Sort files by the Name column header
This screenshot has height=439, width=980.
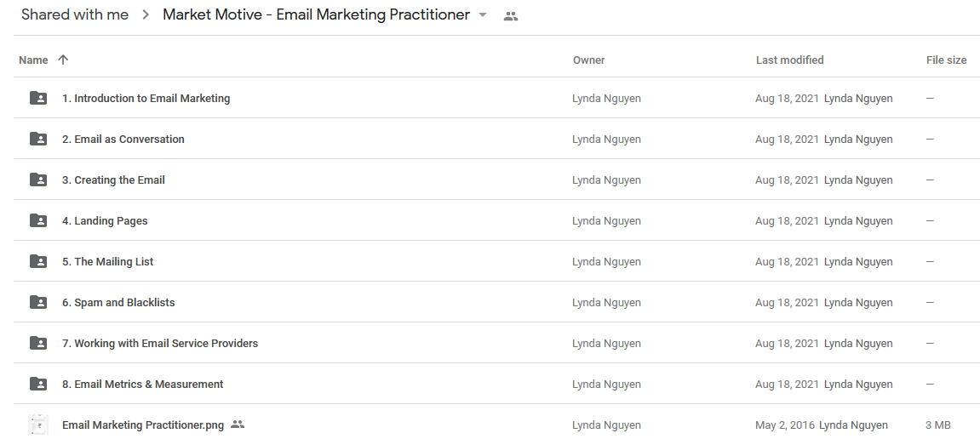coord(33,60)
